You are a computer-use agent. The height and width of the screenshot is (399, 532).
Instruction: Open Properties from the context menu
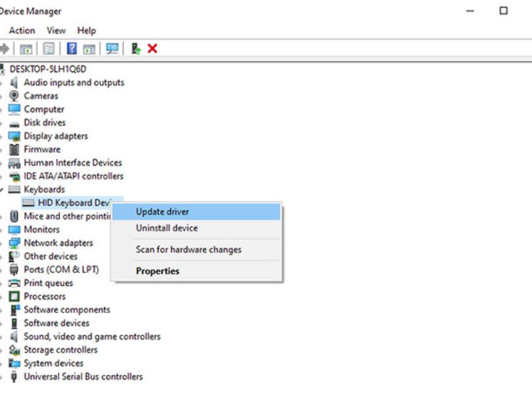(196, 271)
